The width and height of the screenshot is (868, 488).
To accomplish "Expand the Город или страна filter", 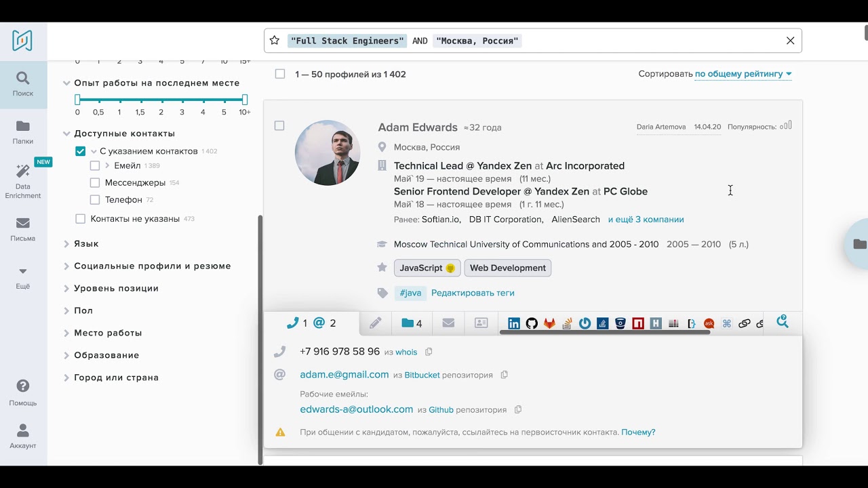I will coord(67,378).
